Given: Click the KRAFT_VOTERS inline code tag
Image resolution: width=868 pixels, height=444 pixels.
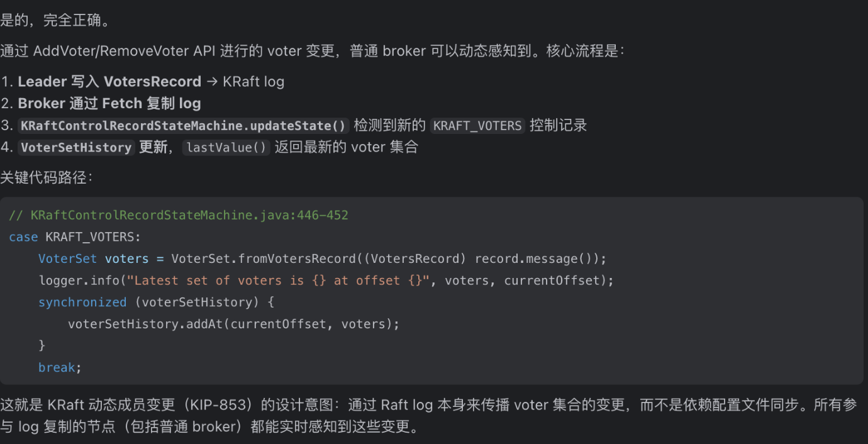Looking at the screenshot, I should 477,126.
